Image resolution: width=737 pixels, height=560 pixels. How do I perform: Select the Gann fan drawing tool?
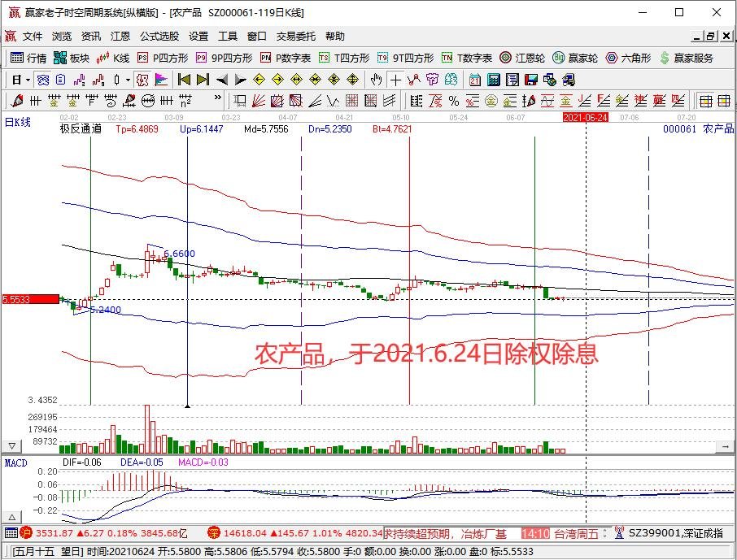259,100
